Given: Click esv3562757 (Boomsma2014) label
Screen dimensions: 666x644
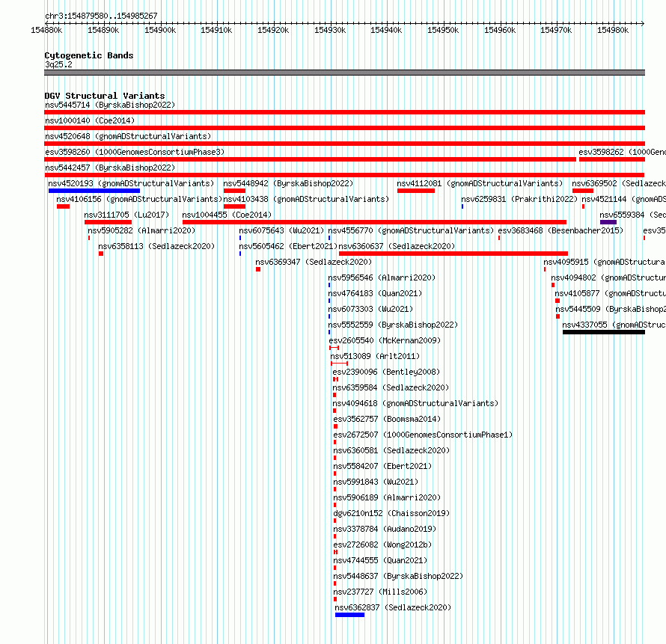Looking at the screenshot, I should (387, 419).
